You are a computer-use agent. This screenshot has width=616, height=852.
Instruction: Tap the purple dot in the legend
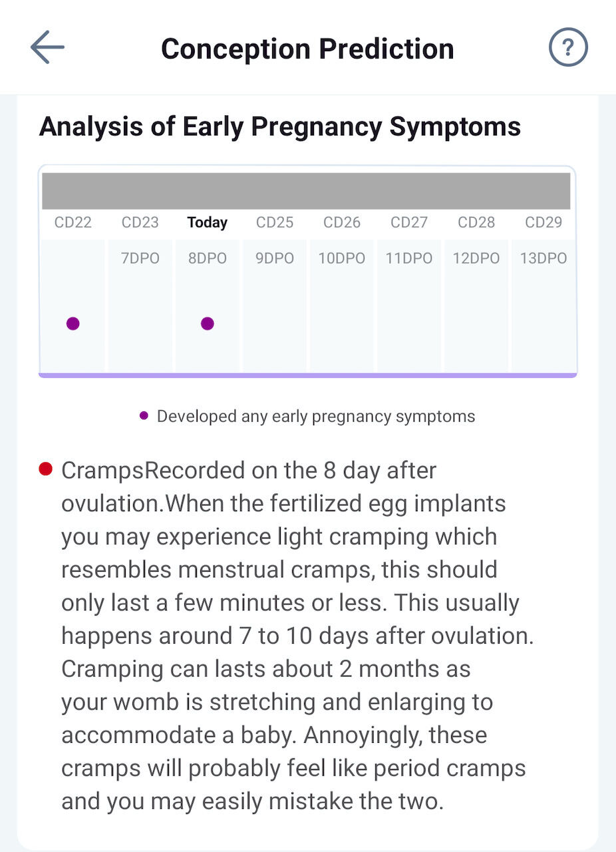pos(144,416)
